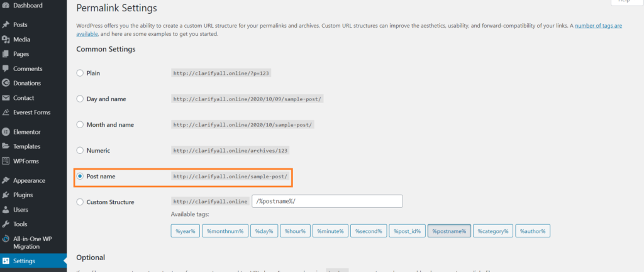Select the Day and name radio button
644x272 pixels.
[x=80, y=99]
